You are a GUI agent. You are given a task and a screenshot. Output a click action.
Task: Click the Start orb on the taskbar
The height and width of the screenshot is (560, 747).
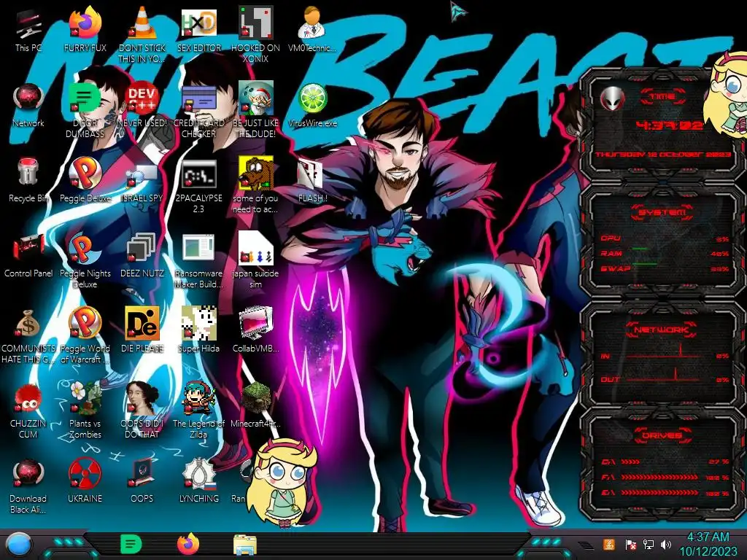click(19, 544)
